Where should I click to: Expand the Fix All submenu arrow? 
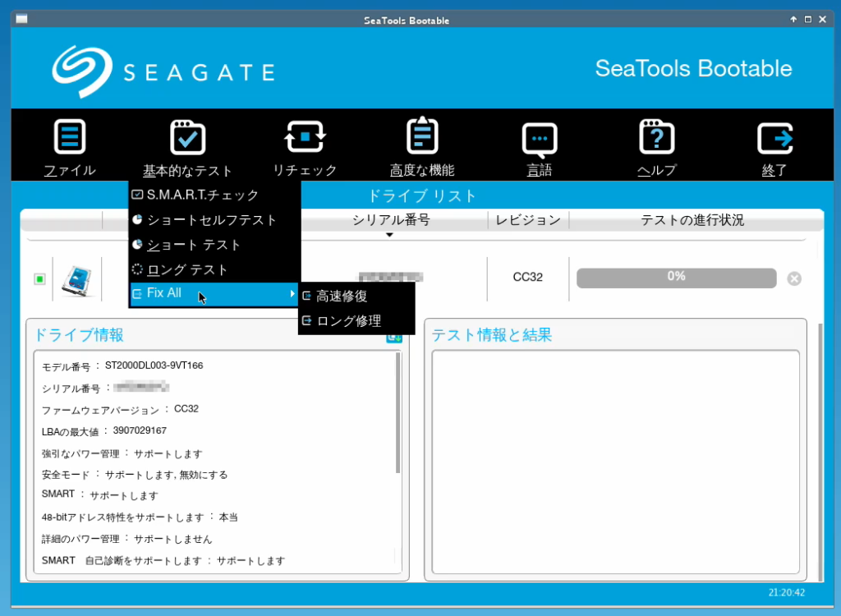coord(292,293)
